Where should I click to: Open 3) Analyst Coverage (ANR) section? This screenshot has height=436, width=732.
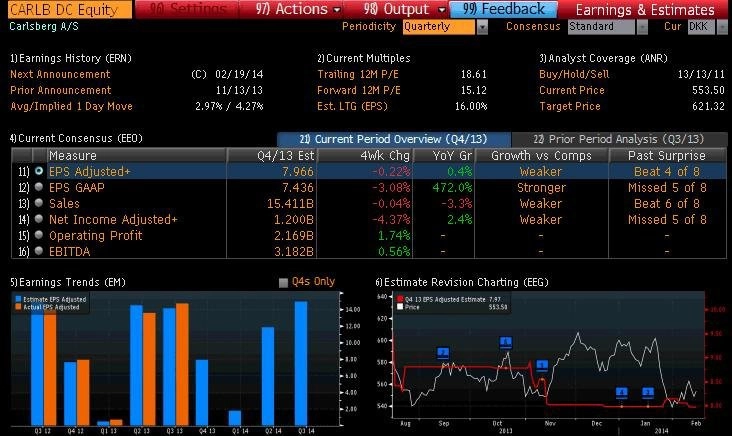tap(603, 58)
